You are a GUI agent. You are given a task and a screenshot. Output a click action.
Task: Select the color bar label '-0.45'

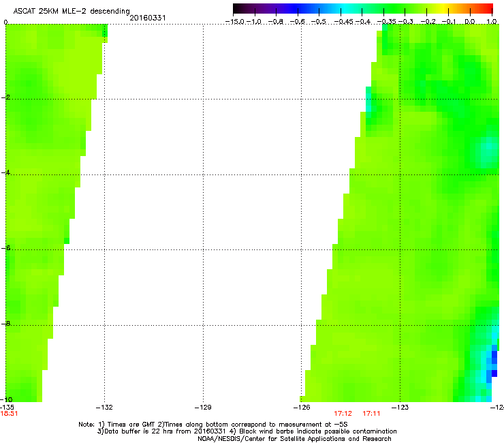pos(344,22)
